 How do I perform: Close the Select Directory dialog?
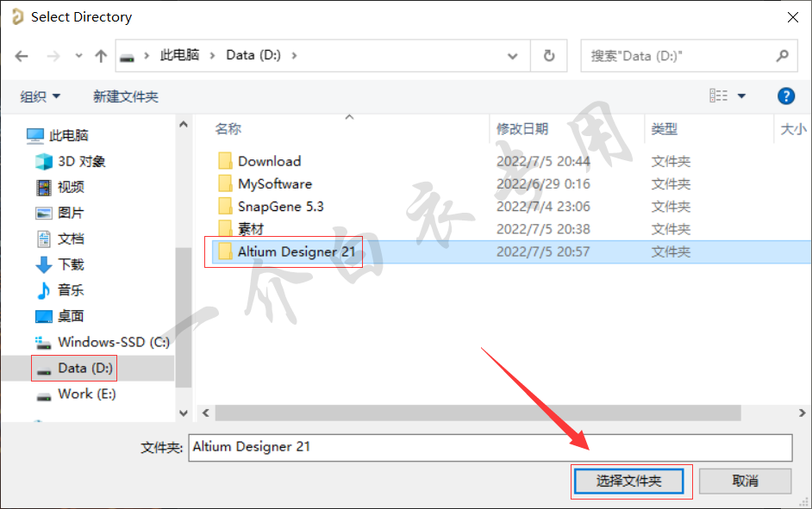792,17
